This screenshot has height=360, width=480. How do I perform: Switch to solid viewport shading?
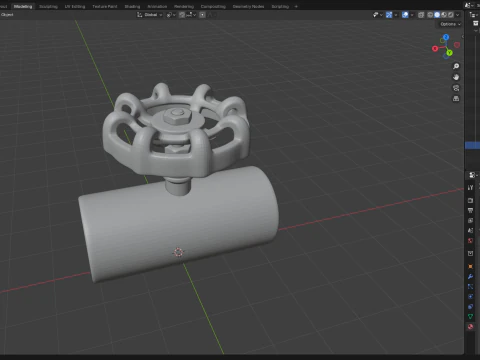pyautogui.click(x=437, y=15)
